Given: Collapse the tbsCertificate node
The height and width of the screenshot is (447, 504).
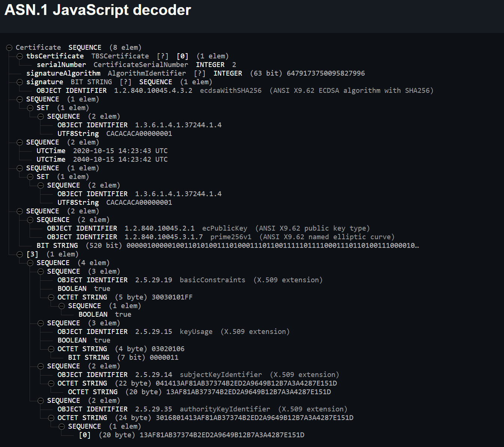Looking at the screenshot, I should click(20, 56).
